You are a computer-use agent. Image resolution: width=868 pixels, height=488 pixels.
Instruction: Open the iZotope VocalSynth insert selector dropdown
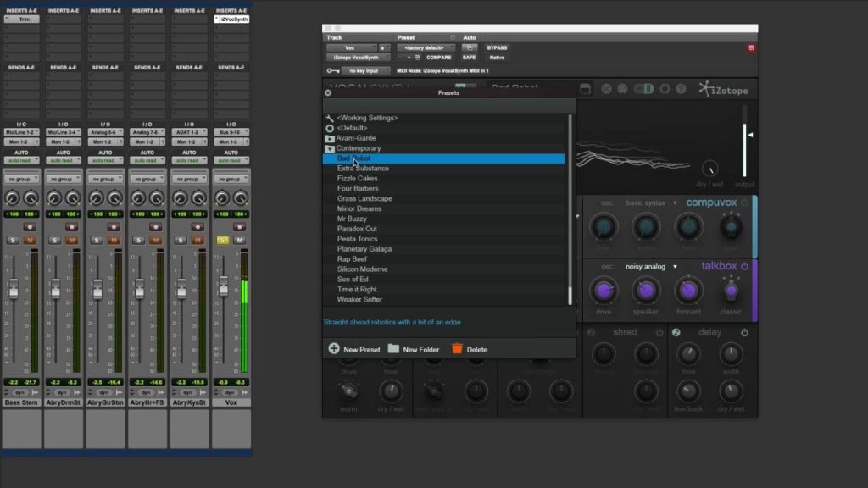coord(358,58)
